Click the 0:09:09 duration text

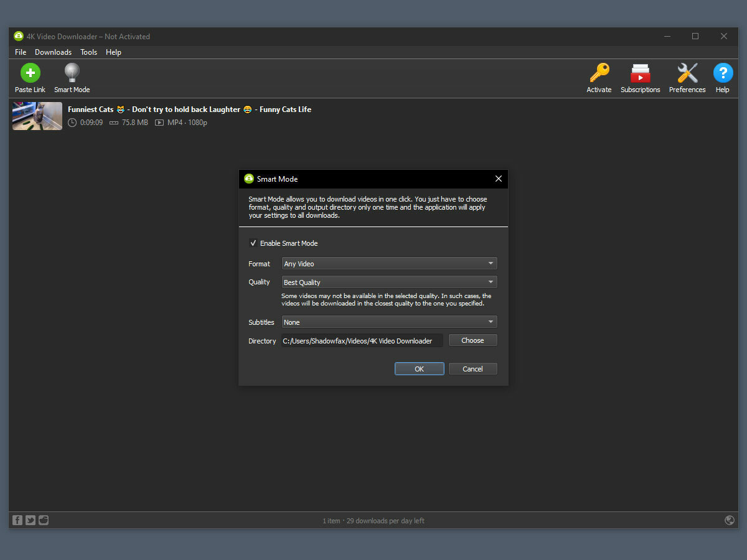[92, 123]
